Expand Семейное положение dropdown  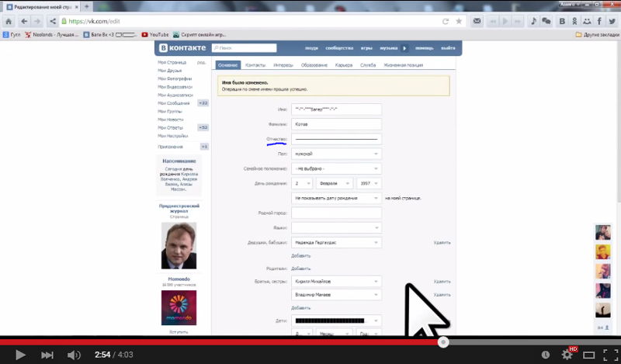[x=336, y=168]
